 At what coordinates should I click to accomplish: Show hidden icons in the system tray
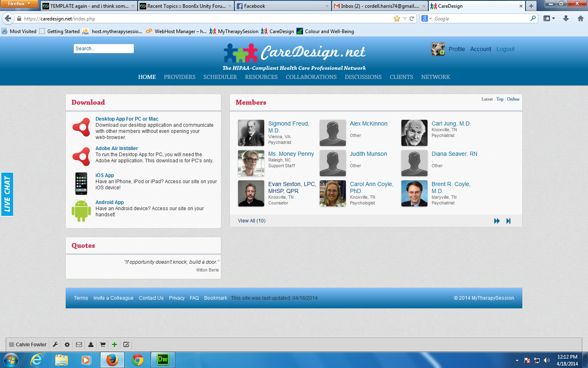click(517, 360)
